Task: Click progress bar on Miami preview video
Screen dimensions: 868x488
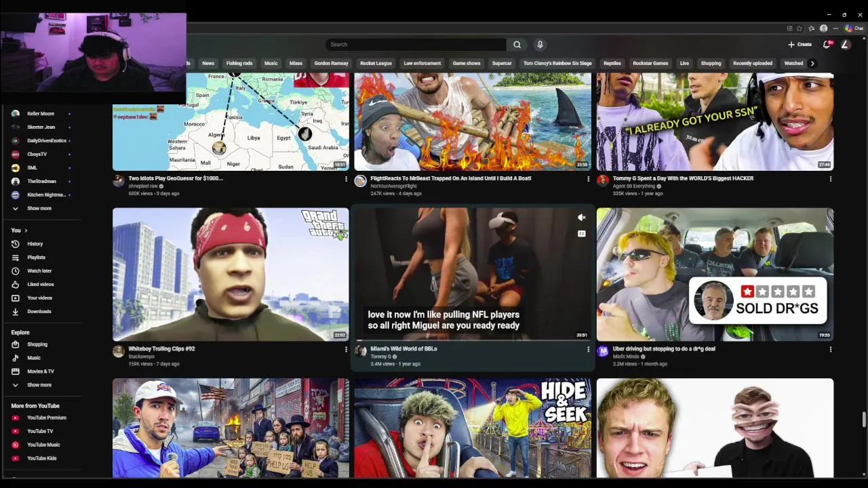Action: [473, 340]
